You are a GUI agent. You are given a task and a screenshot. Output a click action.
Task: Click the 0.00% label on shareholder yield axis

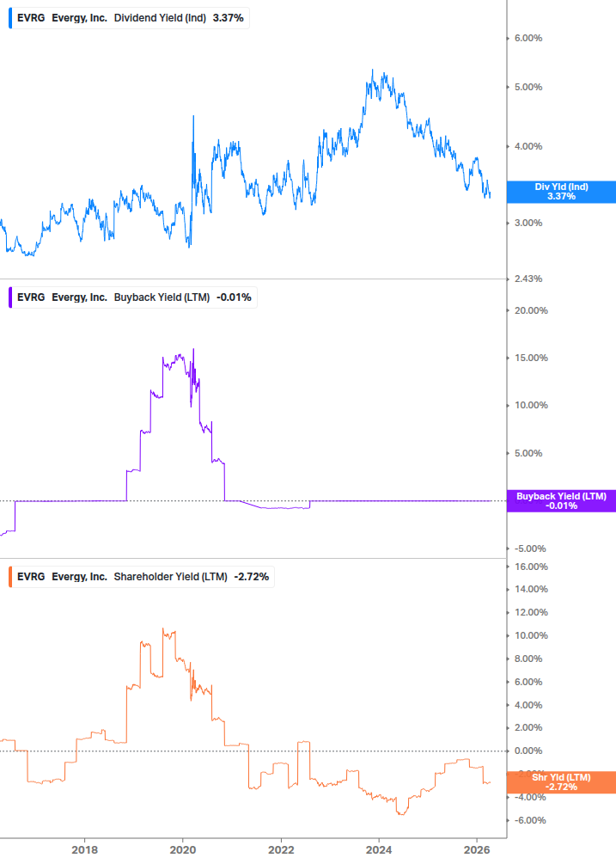pos(528,751)
